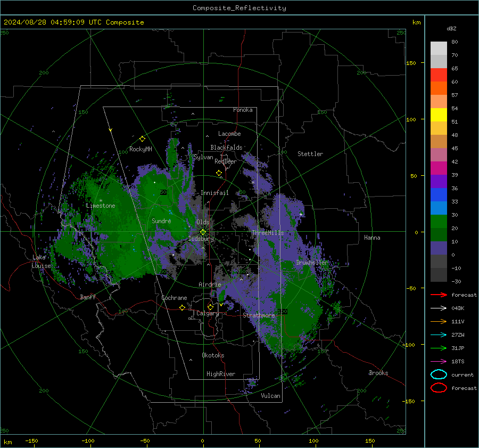Click the red forecast arrow in legend

point(439,295)
